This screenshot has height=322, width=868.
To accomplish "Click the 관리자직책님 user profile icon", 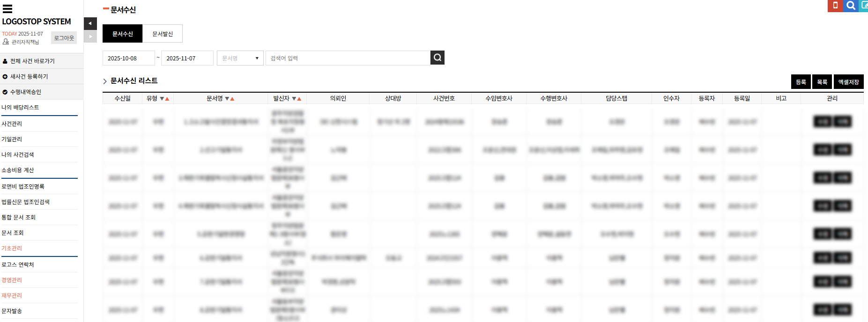I will (x=6, y=42).
